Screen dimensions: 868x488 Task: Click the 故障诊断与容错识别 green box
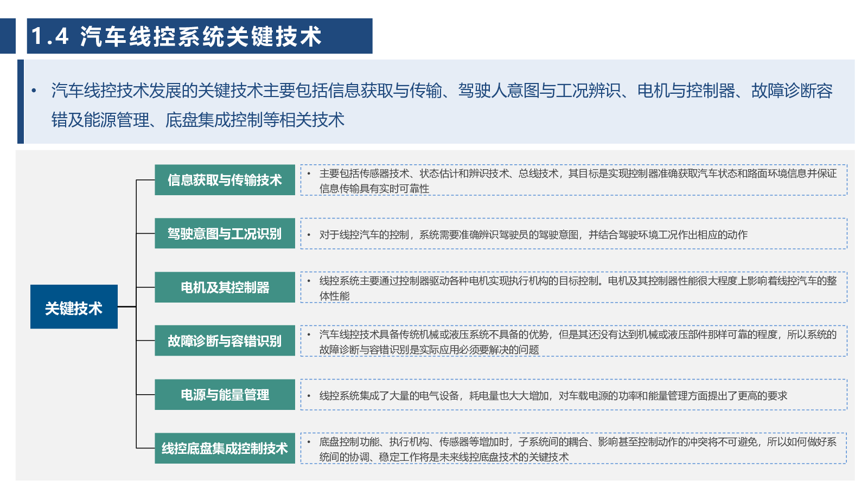click(x=225, y=341)
